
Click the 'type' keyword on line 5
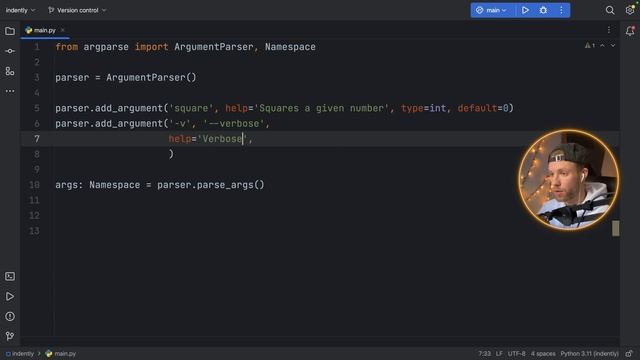[x=412, y=108]
